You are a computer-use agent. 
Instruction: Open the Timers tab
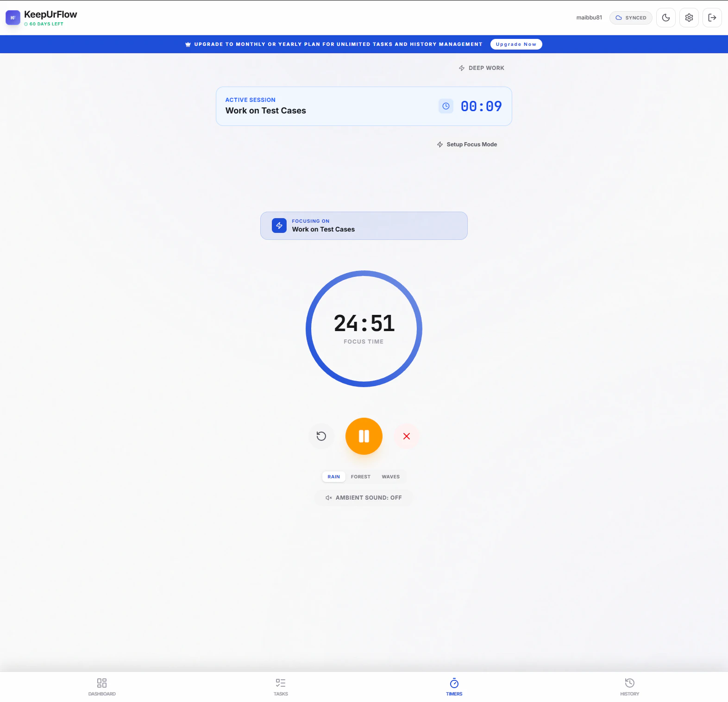pyautogui.click(x=454, y=687)
